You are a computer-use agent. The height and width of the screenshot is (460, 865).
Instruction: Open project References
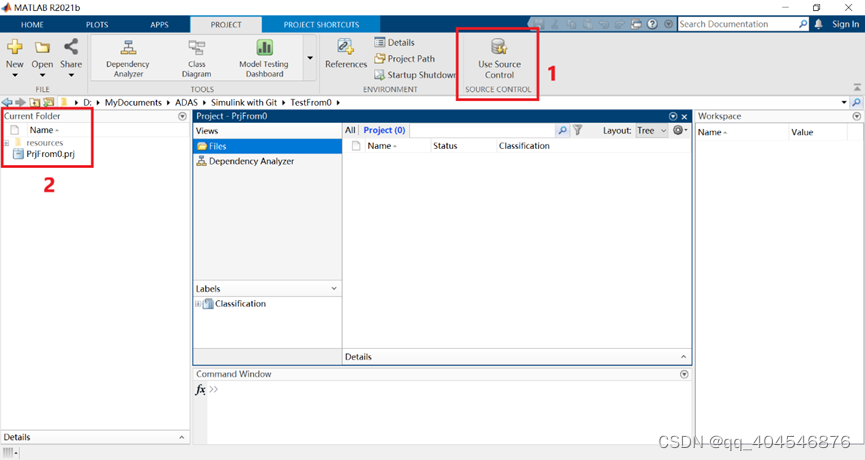pyautogui.click(x=346, y=54)
